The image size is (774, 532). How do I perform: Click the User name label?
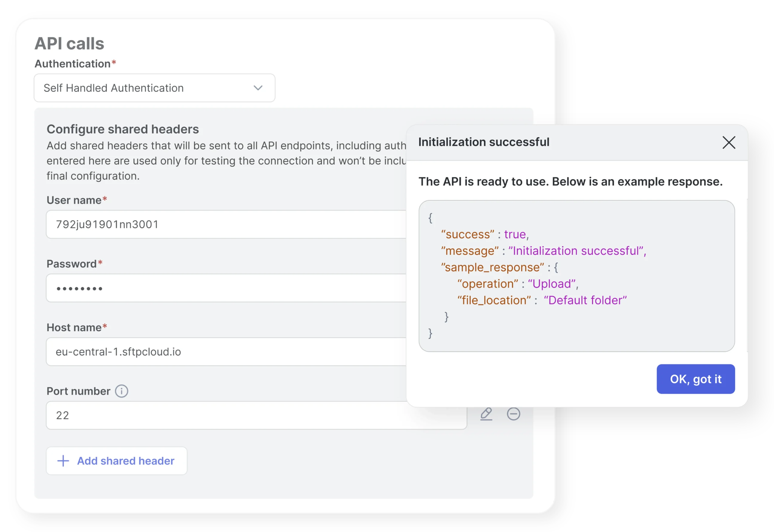tap(74, 200)
